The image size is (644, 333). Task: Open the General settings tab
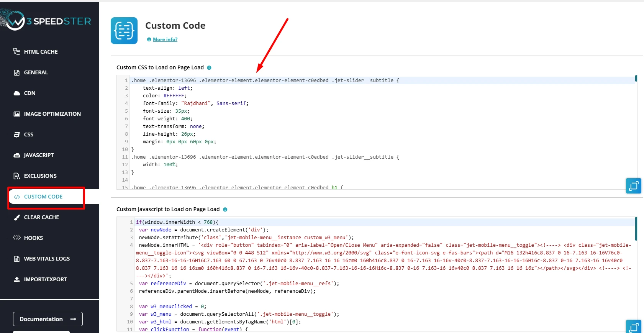[x=36, y=72]
